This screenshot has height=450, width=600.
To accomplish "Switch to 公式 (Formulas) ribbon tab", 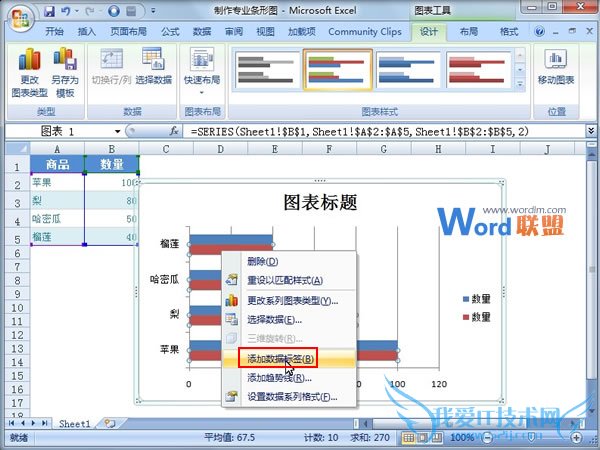I will [170, 31].
